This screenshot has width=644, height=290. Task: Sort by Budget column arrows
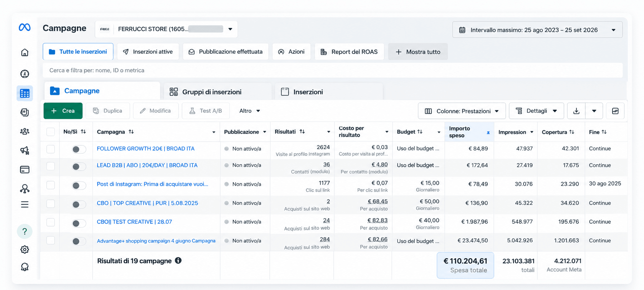420,132
